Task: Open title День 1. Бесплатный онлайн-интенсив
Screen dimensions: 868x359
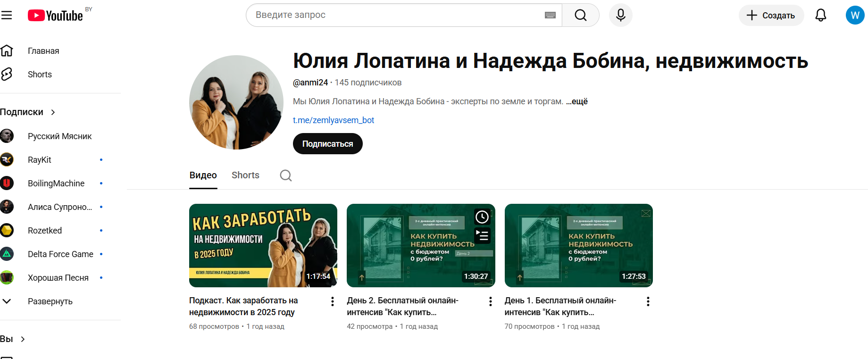Action: pyautogui.click(x=560, y=306)
